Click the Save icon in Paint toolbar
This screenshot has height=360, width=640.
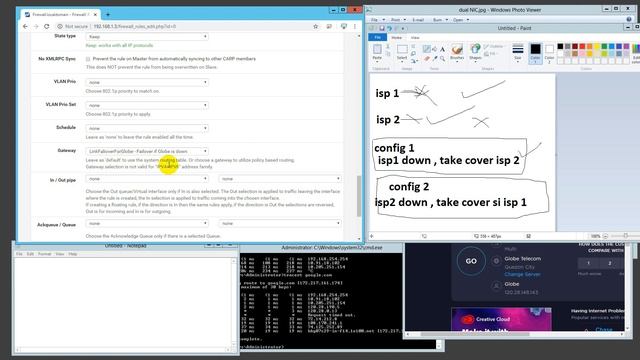[382, 28]
